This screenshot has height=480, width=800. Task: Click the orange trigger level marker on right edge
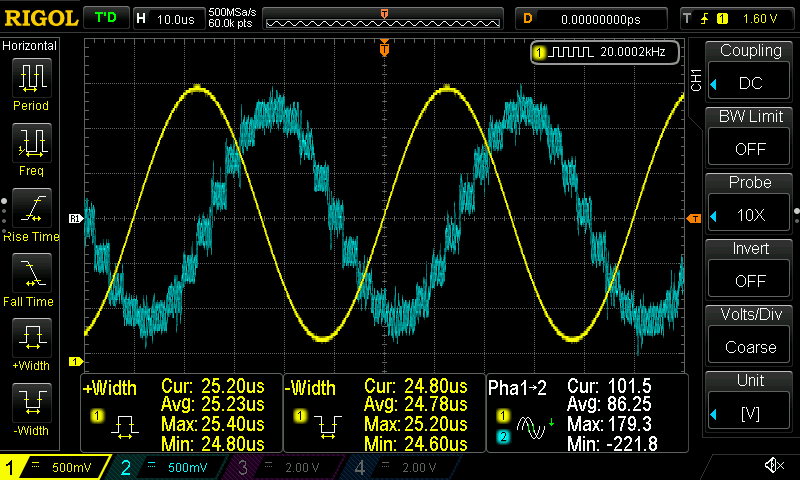pos(694,218)
